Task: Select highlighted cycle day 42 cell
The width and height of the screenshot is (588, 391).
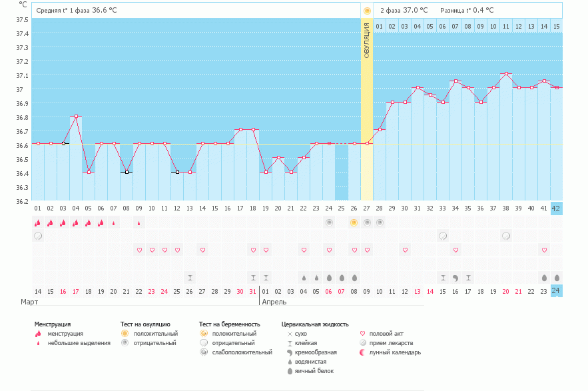Action: coord(557,208)
